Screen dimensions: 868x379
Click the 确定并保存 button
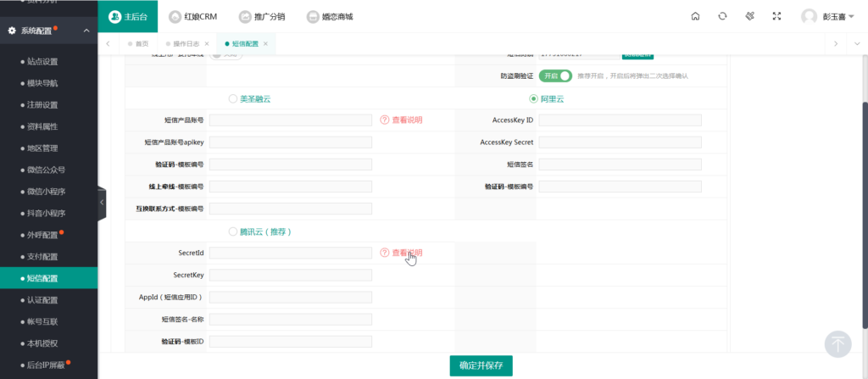pos(481,365)
